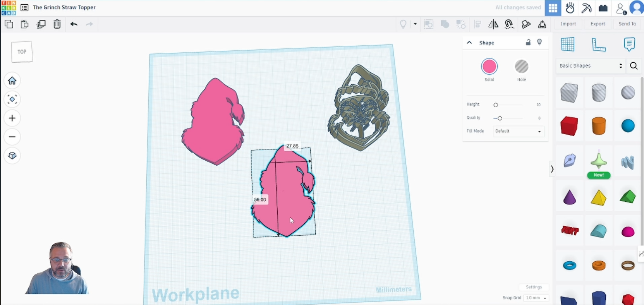Click the Duplicate and repeat icon
Image resolution: width=644 pixels, height=305 pixels.
pos(41,24)
